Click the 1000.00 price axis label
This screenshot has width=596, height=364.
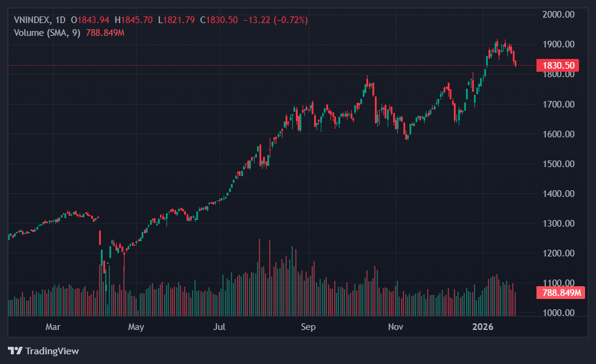point(558,313)
